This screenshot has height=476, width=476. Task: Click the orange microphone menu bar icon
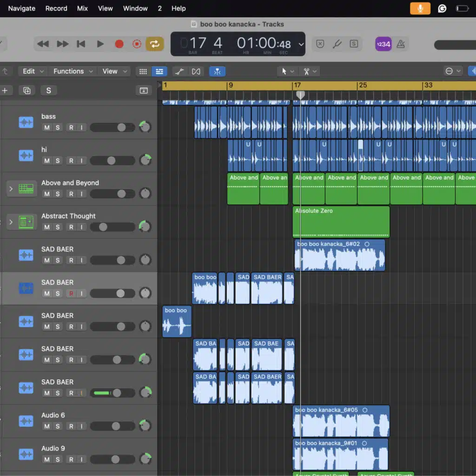420,8
